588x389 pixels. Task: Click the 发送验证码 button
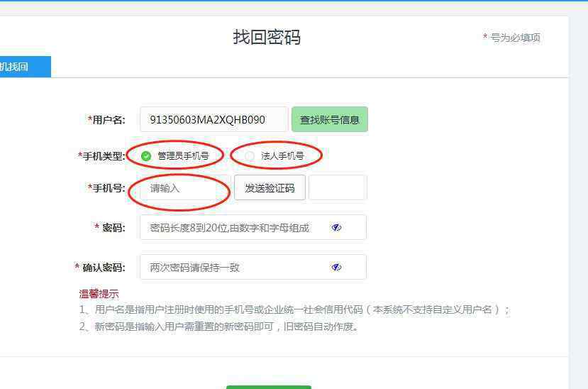click(x=270, y=187)
